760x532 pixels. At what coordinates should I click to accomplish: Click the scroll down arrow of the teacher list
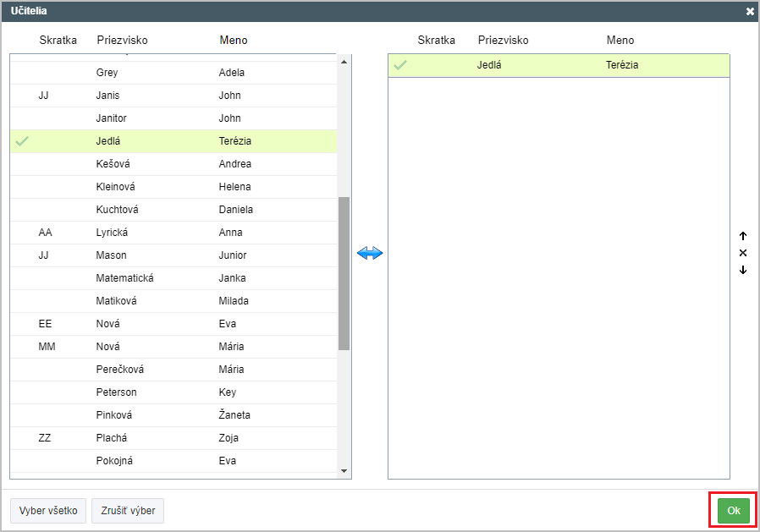[x=344, y=471]
